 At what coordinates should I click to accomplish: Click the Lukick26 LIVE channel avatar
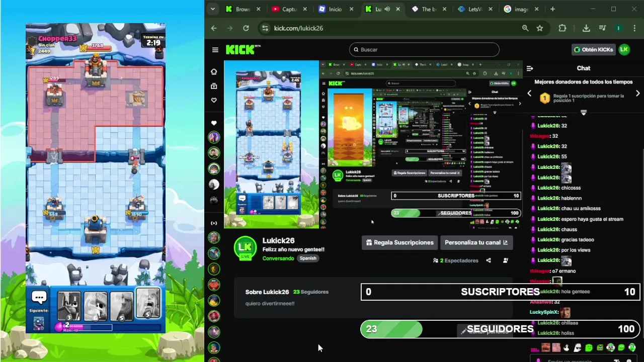(x=245, y=248)
